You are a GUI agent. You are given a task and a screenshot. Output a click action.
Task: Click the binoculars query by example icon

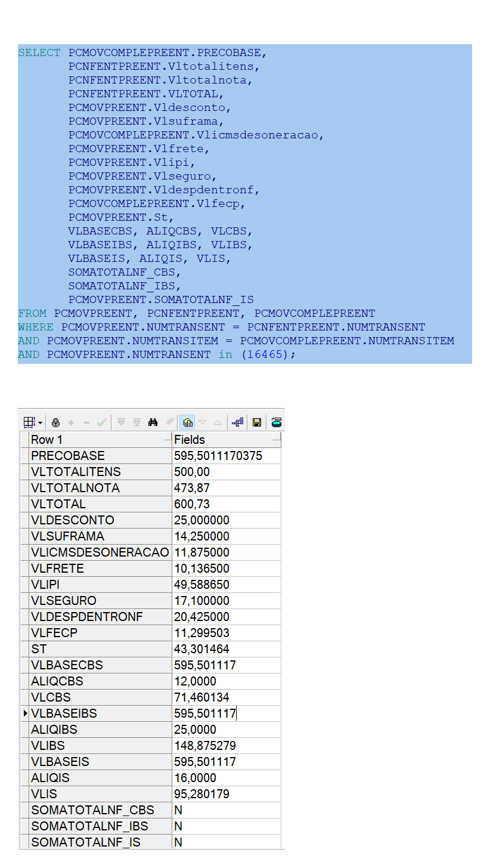coord(153,422)
